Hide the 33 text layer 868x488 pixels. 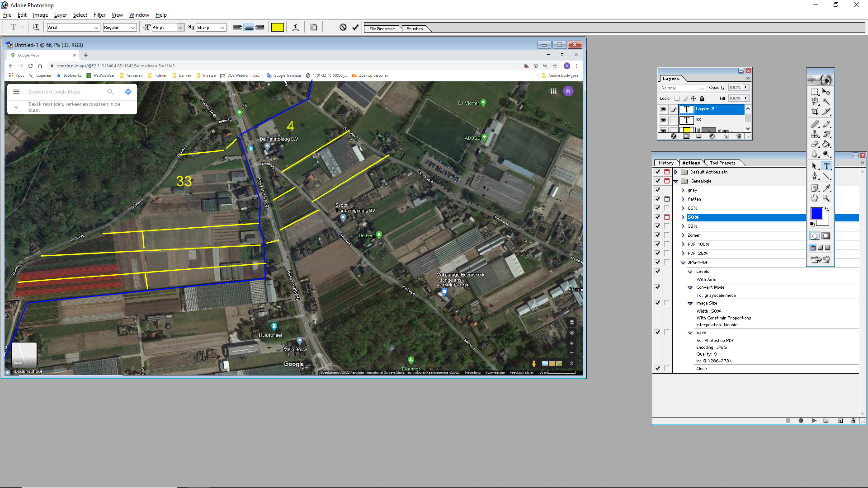(x=663, y=120)
